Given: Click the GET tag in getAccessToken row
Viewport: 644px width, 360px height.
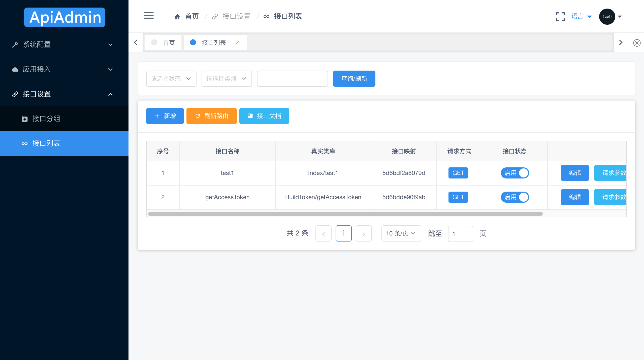Looking at the screenshot, I should (x=458, y=197).
